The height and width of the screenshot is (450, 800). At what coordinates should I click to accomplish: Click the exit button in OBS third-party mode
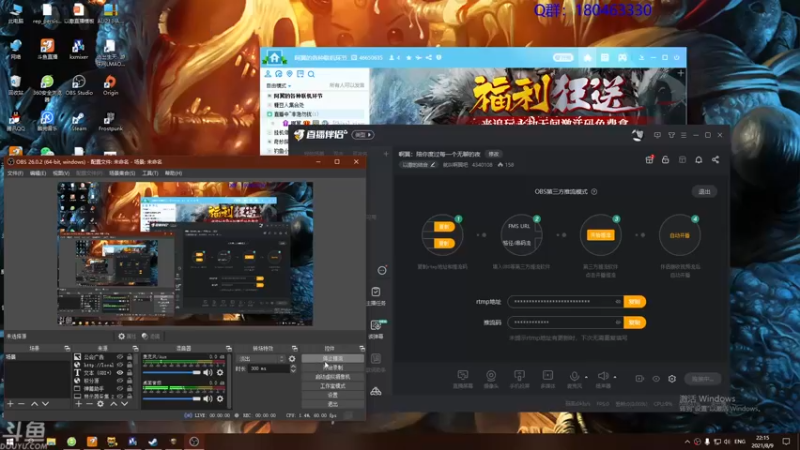click(705, 191)
